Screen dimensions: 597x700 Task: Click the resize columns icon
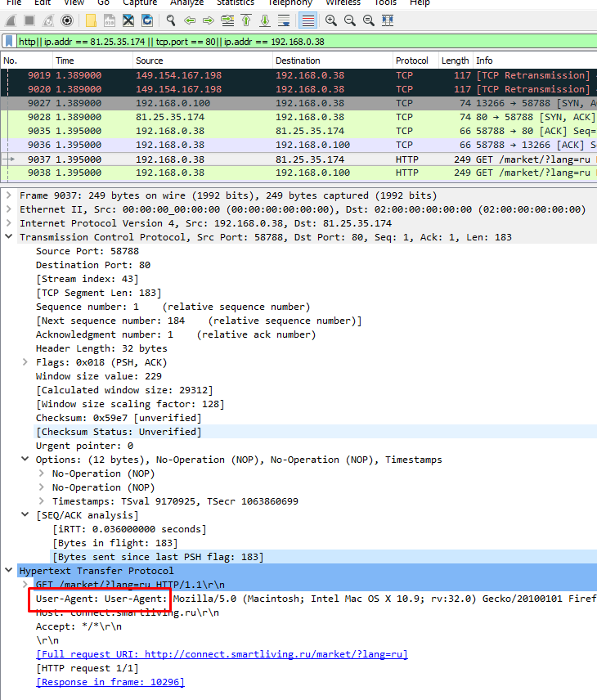click(384, 20)
